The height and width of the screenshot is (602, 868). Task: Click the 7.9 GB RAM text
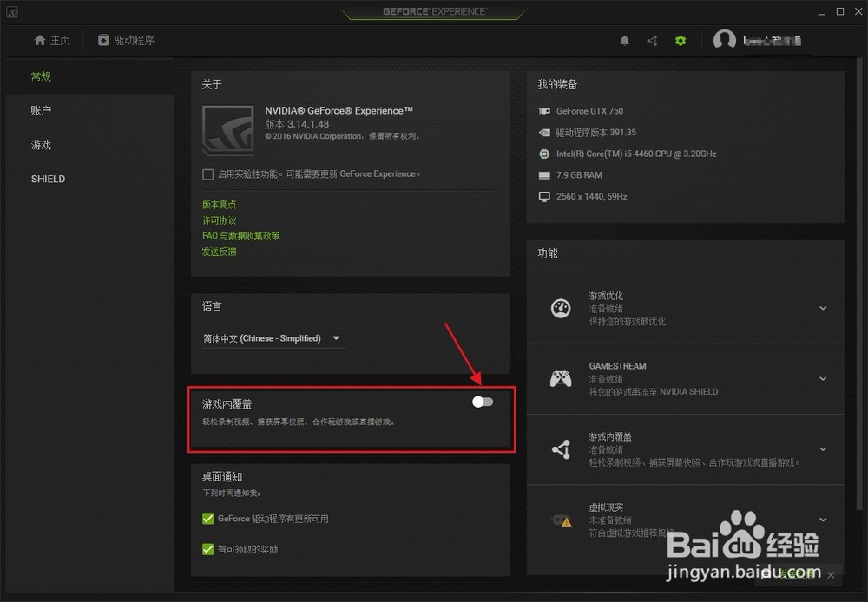579,175
